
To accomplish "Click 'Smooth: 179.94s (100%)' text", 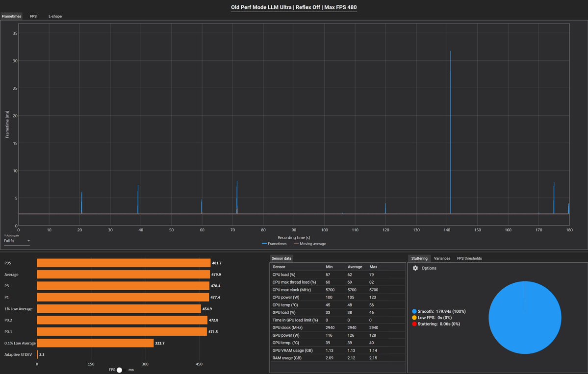I will pos(441,311).
